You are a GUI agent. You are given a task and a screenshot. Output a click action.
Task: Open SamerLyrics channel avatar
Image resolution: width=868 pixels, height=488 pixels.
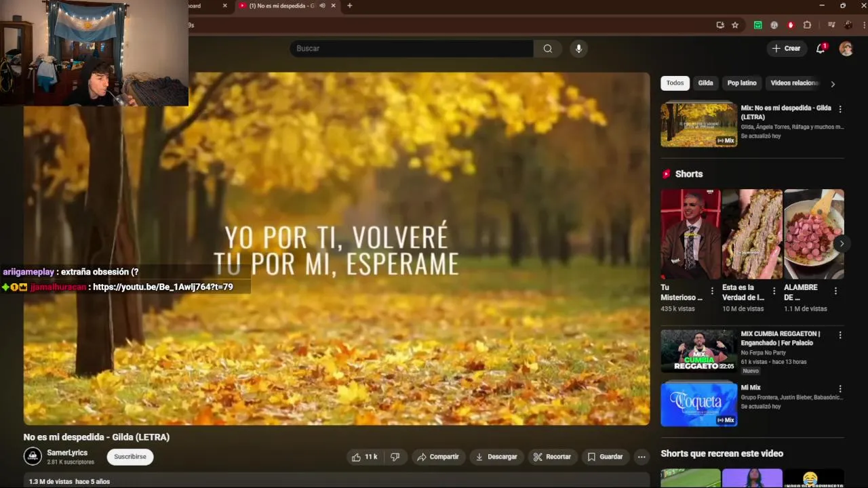(33, 456)
